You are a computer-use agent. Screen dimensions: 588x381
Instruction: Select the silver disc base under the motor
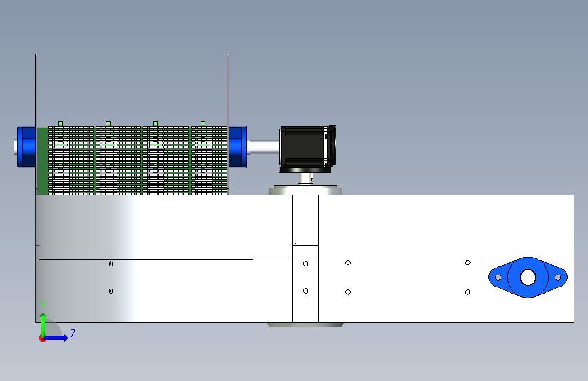tap(305, 190)
